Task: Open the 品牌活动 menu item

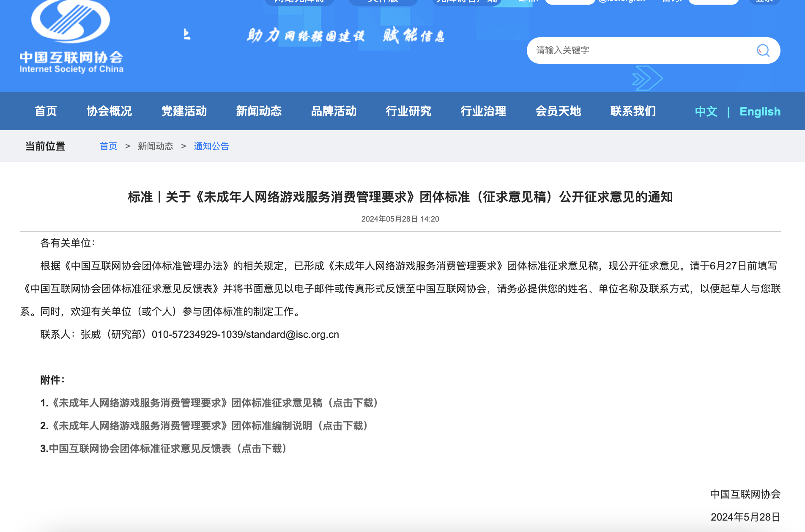Action: click(x=334, y=111)
